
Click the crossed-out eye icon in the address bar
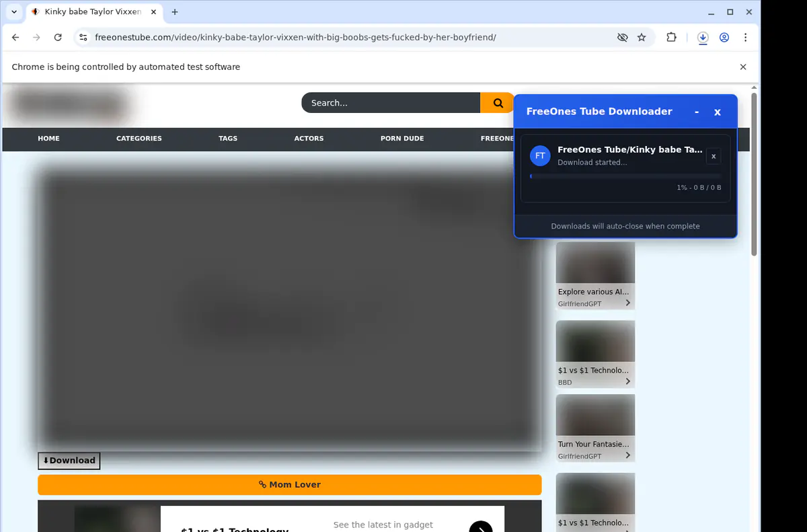click(x=623, y=38)
